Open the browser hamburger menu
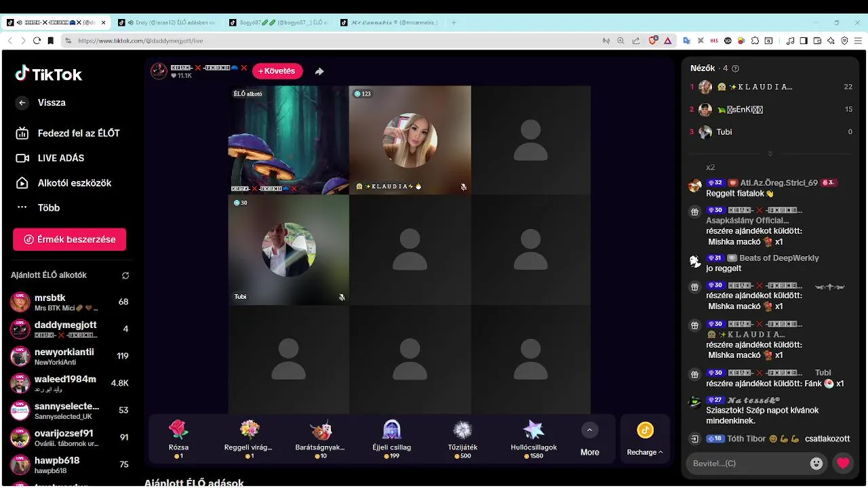Viewport: 868px width, 488px height. [x=858, y=41]
